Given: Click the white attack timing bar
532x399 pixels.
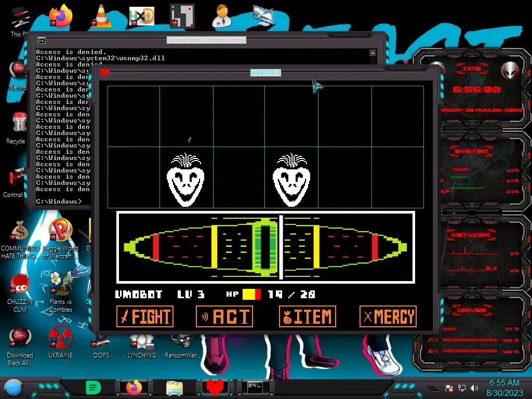Looking at the screenshot, I should coord(281,247).
